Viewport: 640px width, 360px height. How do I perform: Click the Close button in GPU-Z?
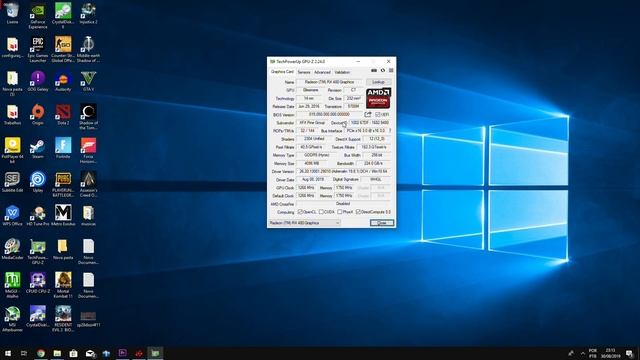coord(382,223)
